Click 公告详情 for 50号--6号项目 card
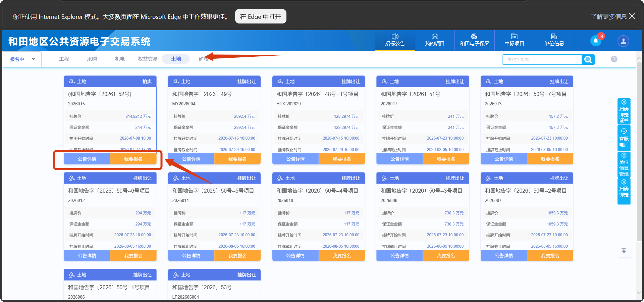644x302 pixels. [87, 256]
